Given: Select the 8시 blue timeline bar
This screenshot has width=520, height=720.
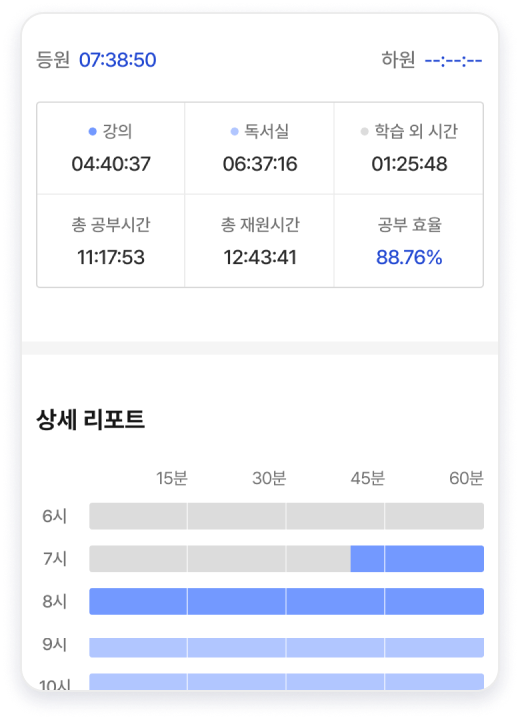Looking at the screenshot, I should tap(287, 602).
